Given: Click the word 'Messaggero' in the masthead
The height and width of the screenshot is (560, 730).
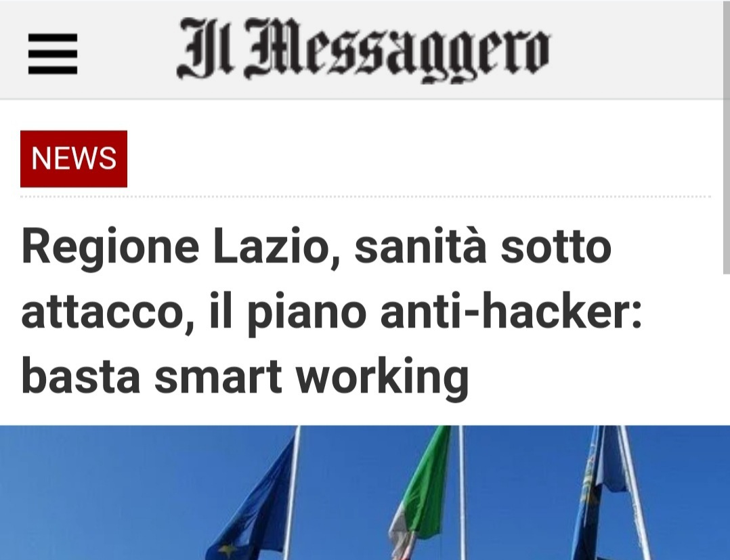Looking at the screenshot, I should tap(397, 50).
